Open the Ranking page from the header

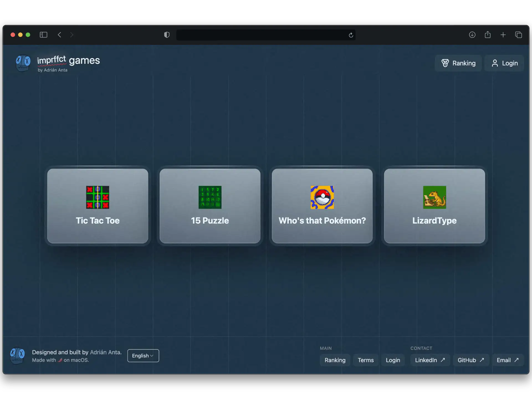click(x=458, y=63)
